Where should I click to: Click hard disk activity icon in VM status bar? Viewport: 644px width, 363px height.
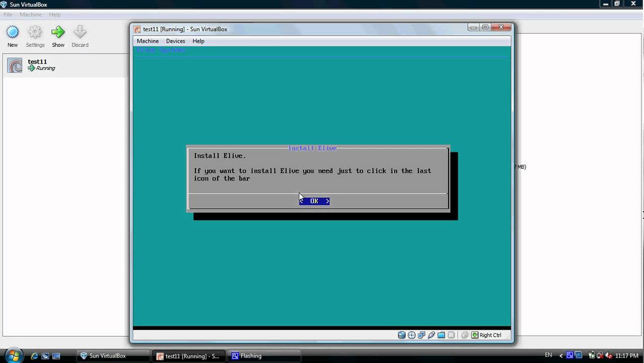[x=402, y=335]
